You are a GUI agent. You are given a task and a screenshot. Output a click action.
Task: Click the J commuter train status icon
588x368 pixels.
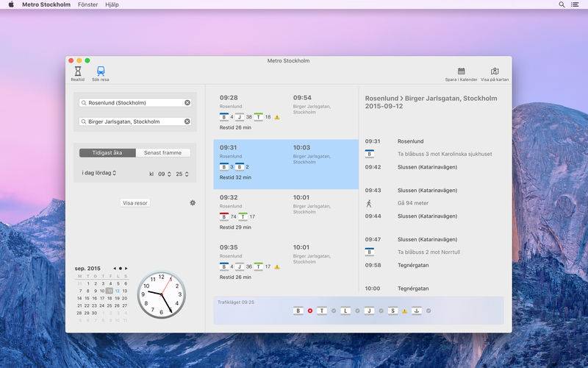pos(370,311)
